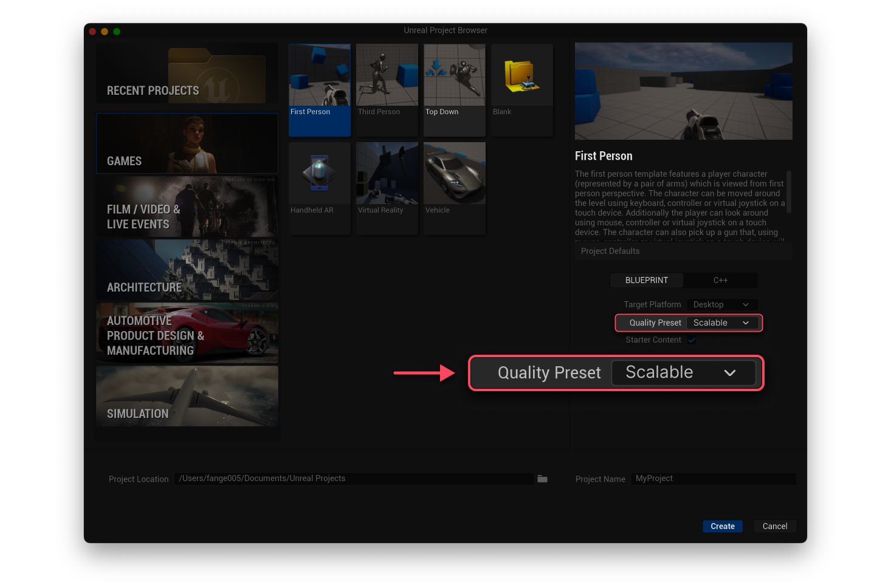891x588 pixels.
Task: Choose C++ project type
Action: coord(721,280)
